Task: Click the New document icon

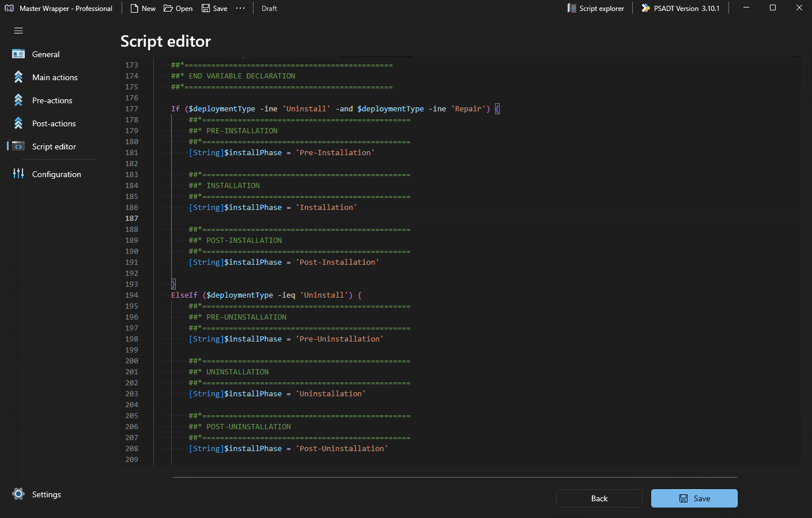Action: 134,8
